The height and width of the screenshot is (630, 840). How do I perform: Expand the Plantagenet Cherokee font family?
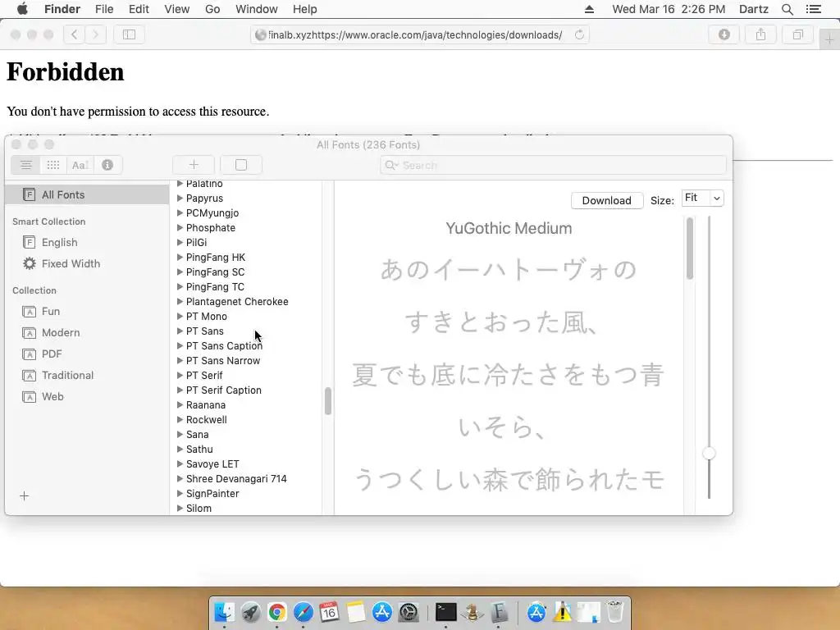point(180,302)
